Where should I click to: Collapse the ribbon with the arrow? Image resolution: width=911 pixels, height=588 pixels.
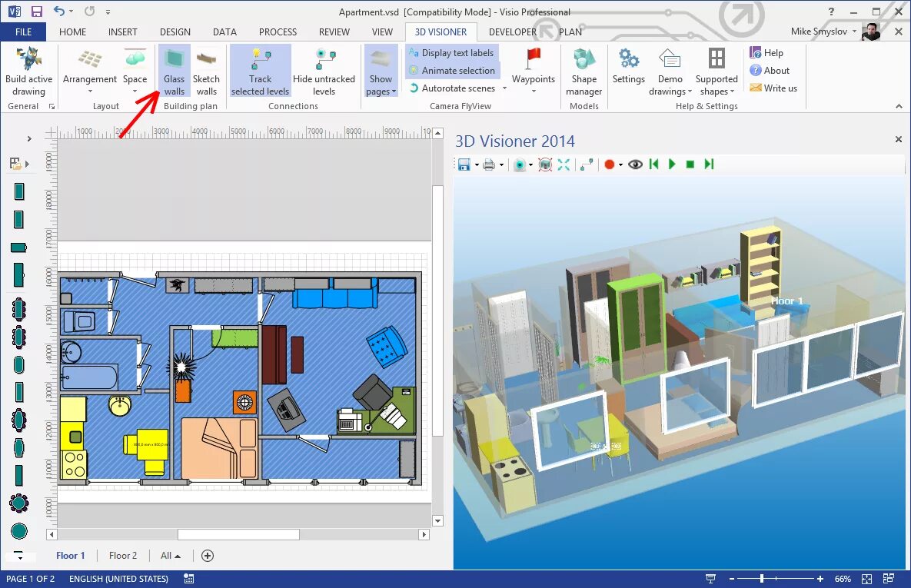pyautogui.click(x=899, y=106)
